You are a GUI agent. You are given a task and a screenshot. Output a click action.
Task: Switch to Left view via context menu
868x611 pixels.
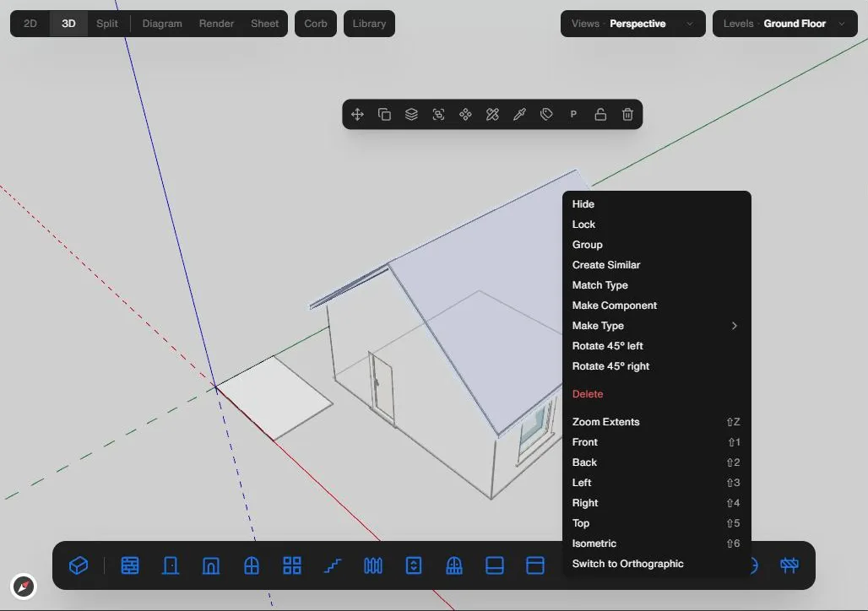click(657, 483)
